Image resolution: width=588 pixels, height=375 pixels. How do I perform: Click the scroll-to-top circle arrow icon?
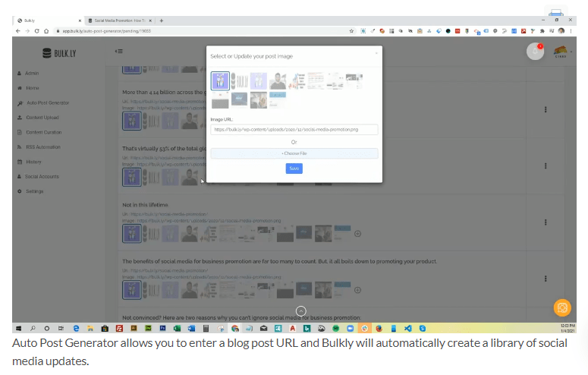click(x=300, y=311)
